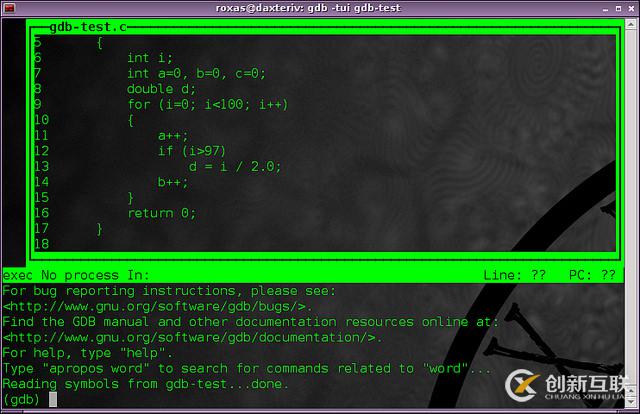The image size is (640, 414).
Task: Click line number 5 in the gutter
Action: 38,42
